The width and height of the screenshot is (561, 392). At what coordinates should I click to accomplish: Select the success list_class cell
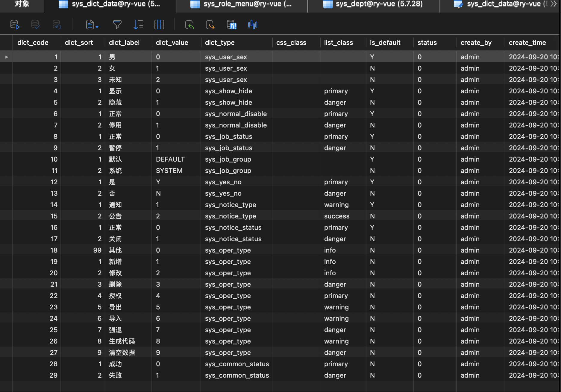343,216
